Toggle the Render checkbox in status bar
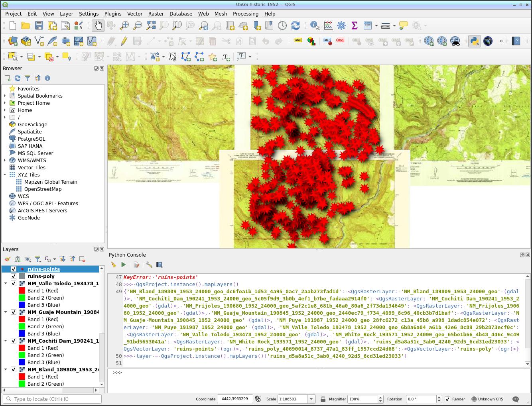This screenshot has width=532, height=406. 447,399
